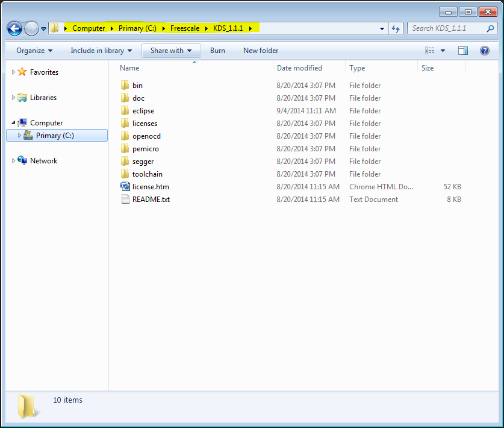
Task: Select the eclipse folder icon
Action: pos(125,110)
